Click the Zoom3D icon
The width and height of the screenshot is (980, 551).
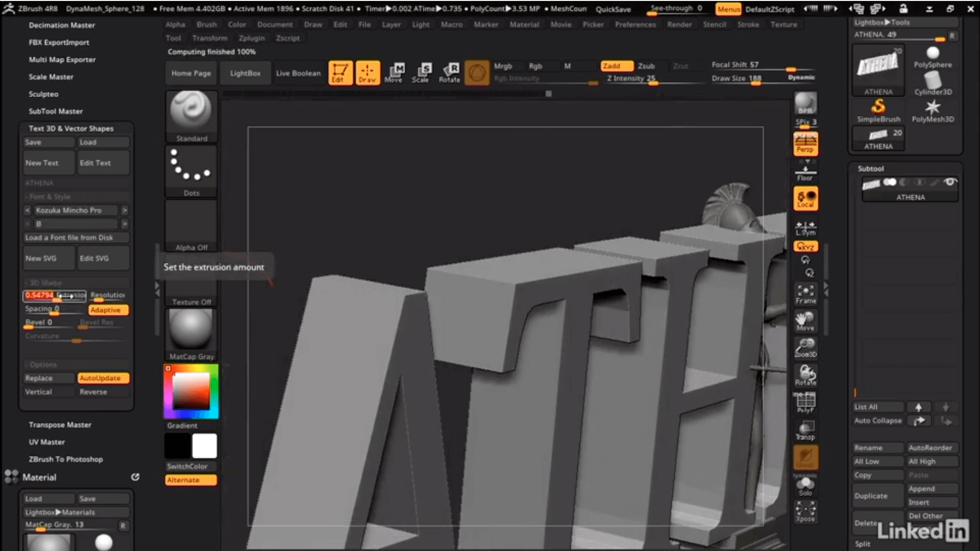805,349
